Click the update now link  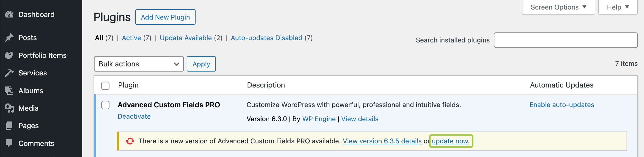[x=450, y=141]
